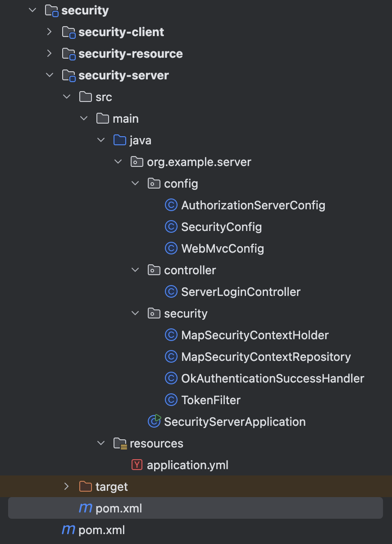Expand the security-client module
The image size is (392, 544).
[x=50, y=32]
